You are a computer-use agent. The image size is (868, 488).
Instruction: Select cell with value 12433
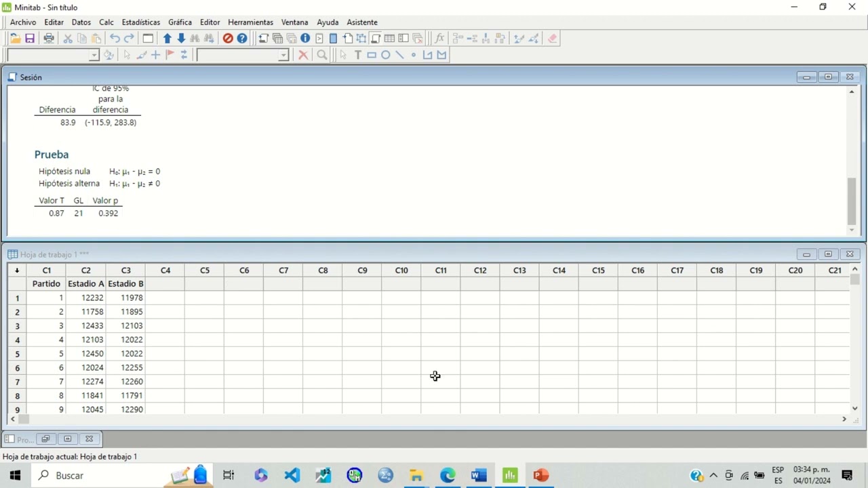click(x=86, y=326)
